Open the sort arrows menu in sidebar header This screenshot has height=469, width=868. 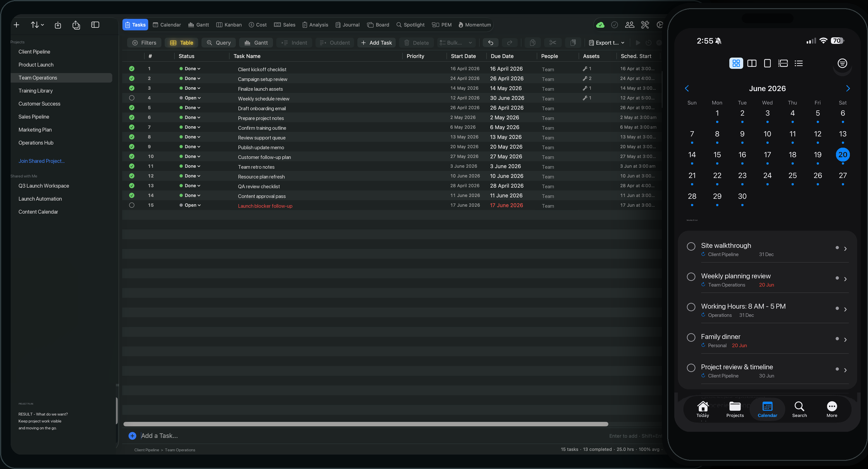37,25
